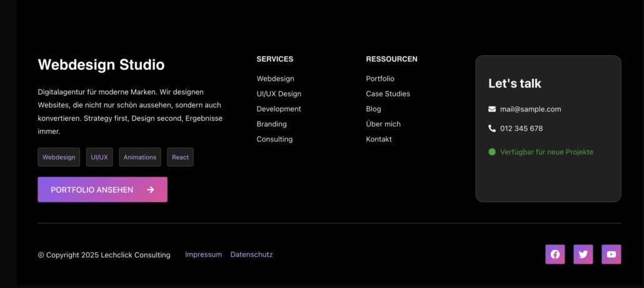Open the Facebook social icon
644x288 pixels.
555,254
